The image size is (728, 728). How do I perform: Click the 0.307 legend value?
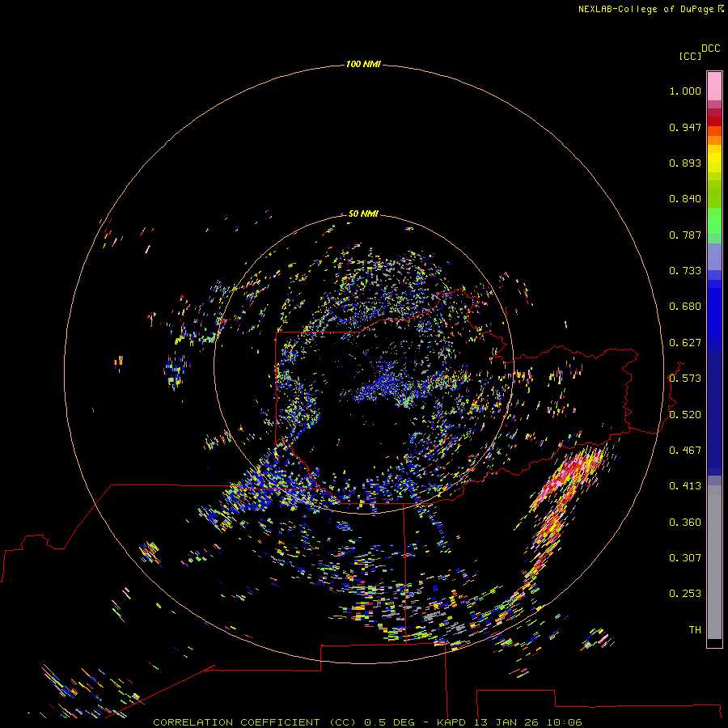pyautogui.click(x=685, y=558)
